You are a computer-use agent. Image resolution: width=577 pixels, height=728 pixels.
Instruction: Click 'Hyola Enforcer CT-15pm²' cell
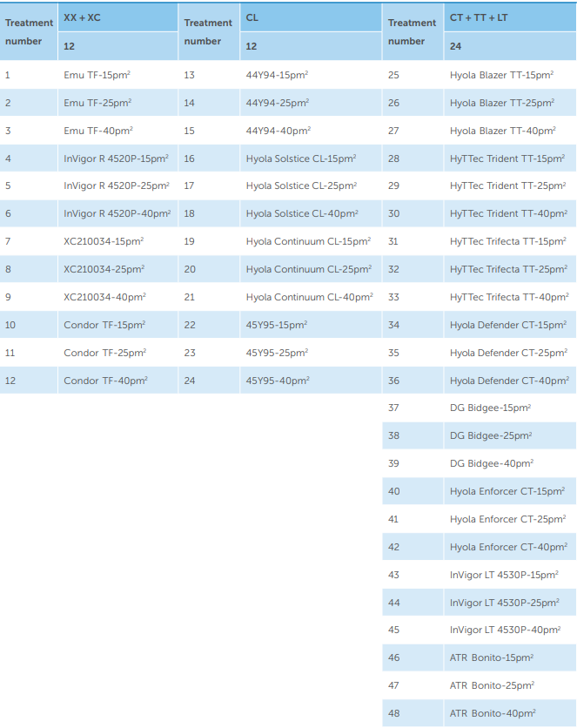[x=510, y=491]
